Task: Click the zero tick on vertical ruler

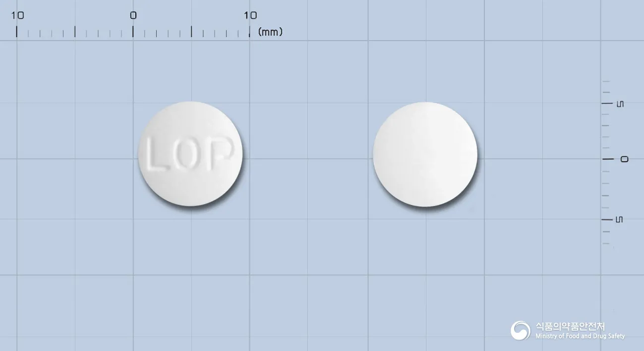Action: pos(607,159)
